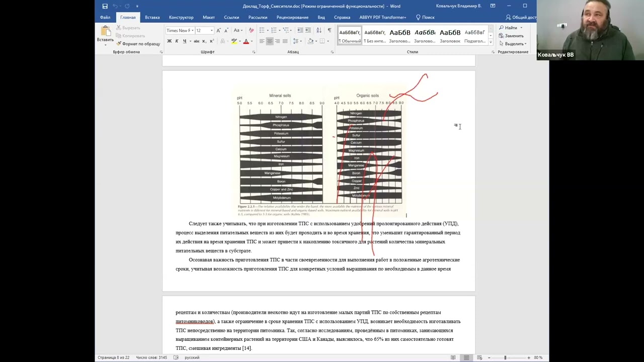Click the Replace (Заменить) icon

pos(511,36)
